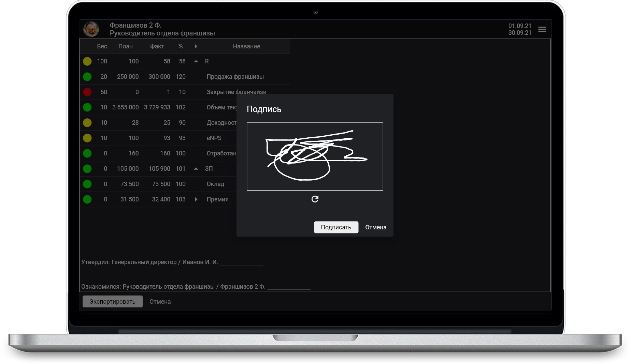Click the Подпись dialog title
The width and height of the screenshot is (631, 364).
click(x=264, y=109)
